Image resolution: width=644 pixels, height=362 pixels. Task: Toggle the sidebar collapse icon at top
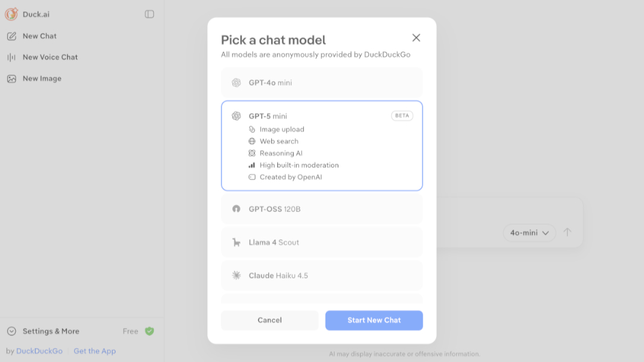[x=149, y=14]
